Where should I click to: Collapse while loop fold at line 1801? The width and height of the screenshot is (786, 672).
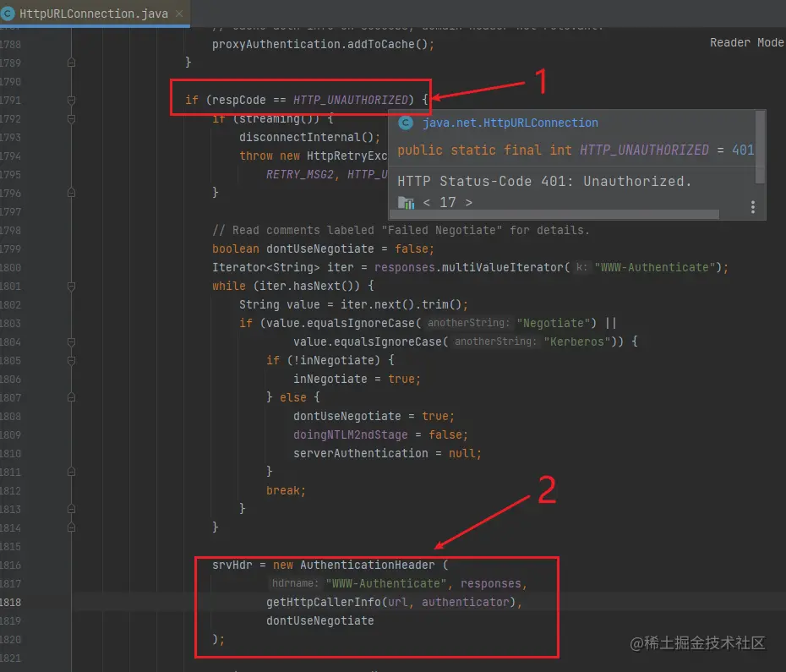(71, 287)
